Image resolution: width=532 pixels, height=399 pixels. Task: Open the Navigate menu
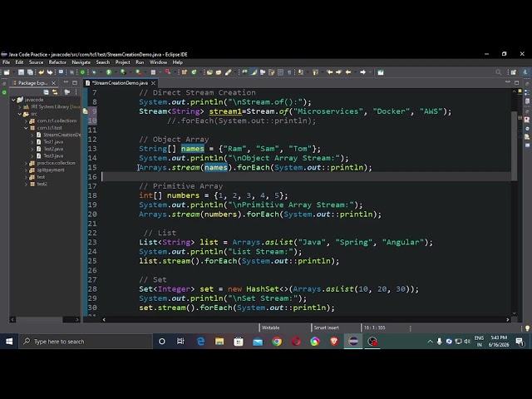pos(81,62)
